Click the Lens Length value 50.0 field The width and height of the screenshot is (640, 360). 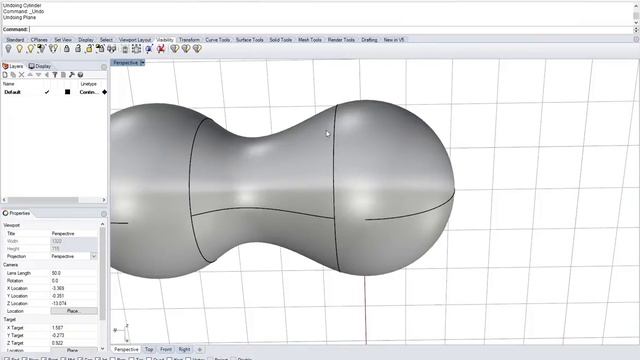click(x=74, y=273)
